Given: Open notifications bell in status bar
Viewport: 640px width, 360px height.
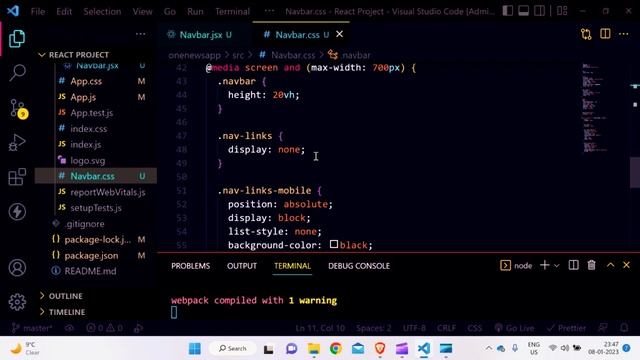Looking at the screenshot, I should (x=624, y=328).
